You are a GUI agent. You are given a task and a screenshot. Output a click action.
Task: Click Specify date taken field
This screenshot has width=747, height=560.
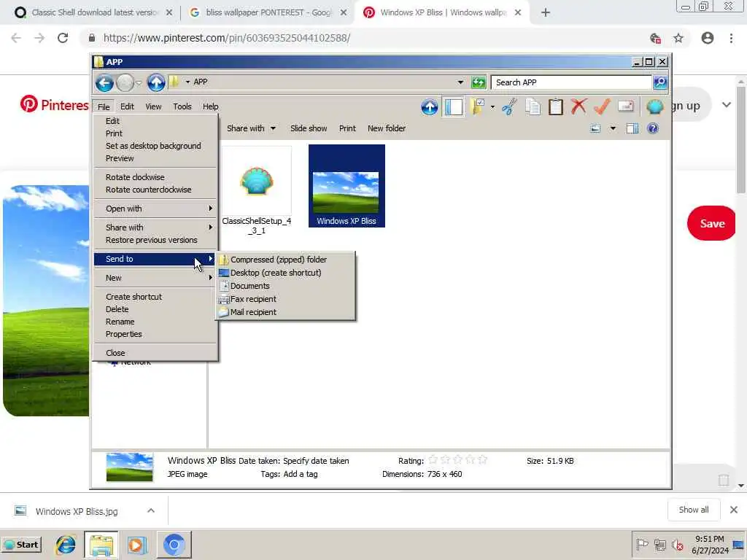pos(316,461)
